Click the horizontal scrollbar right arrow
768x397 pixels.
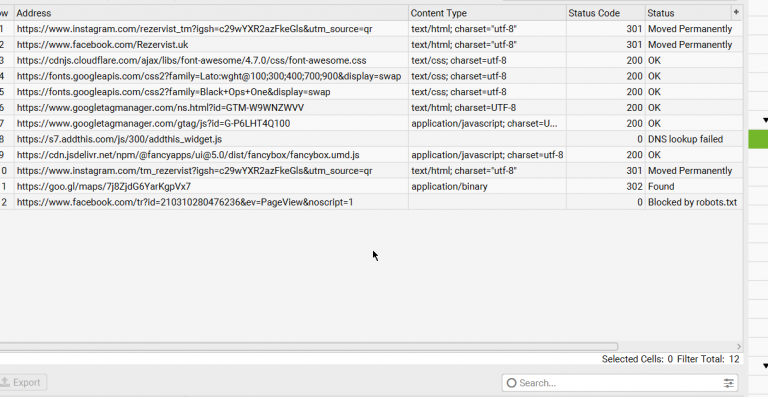[739, 347]
